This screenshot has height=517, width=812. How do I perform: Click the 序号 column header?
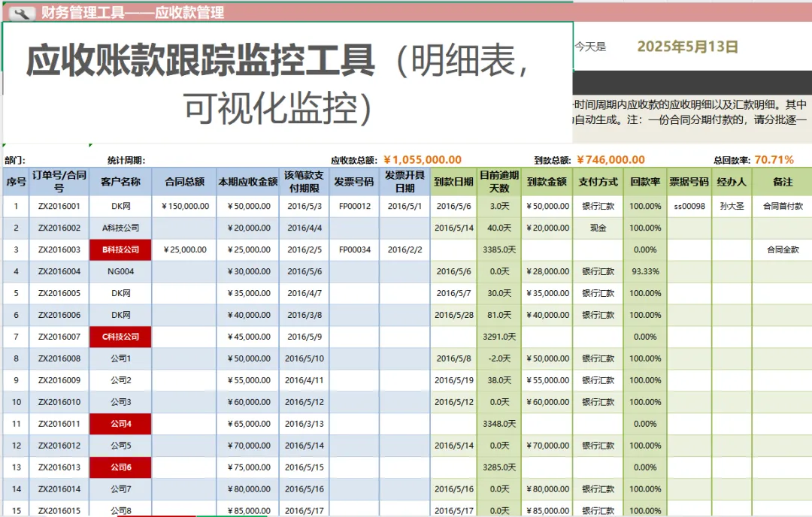pos(16,182)
